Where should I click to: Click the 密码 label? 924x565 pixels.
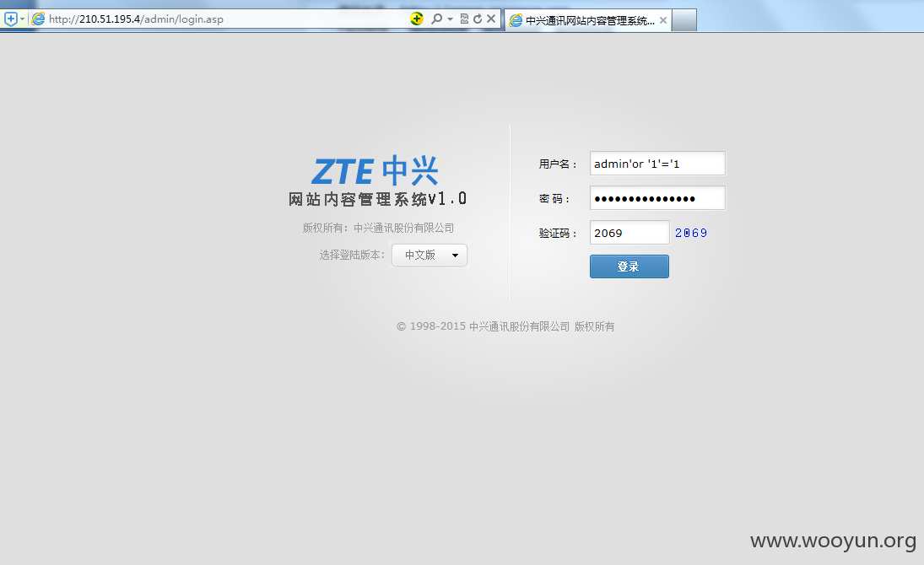tap(554, 198)
